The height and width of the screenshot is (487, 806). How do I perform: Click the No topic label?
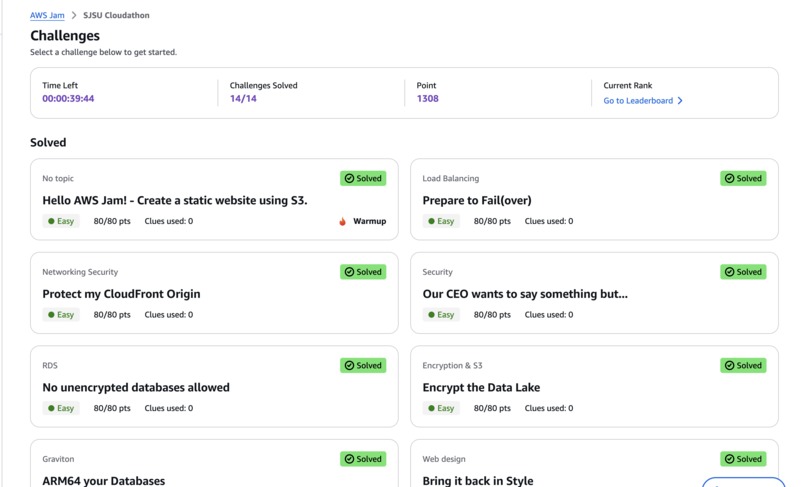coord(58,178)
